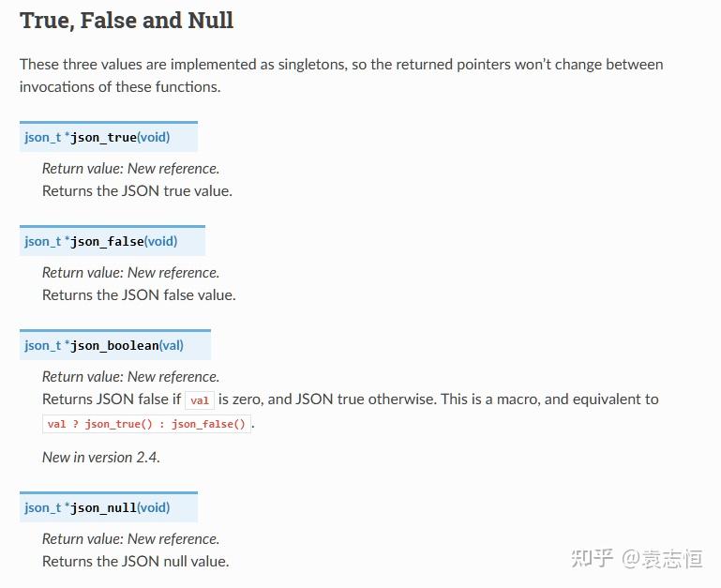The image size is (721, 588).
Task: Click the json_false function name
Action: pos(107,242)
